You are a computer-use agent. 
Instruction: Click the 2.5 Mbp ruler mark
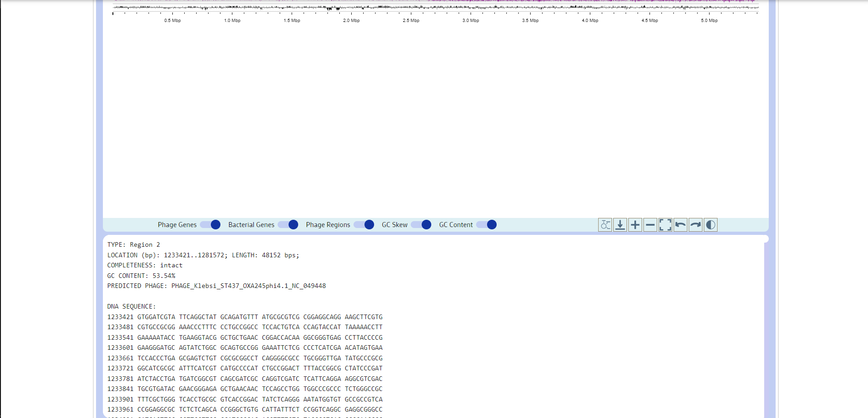click(411, 21)
